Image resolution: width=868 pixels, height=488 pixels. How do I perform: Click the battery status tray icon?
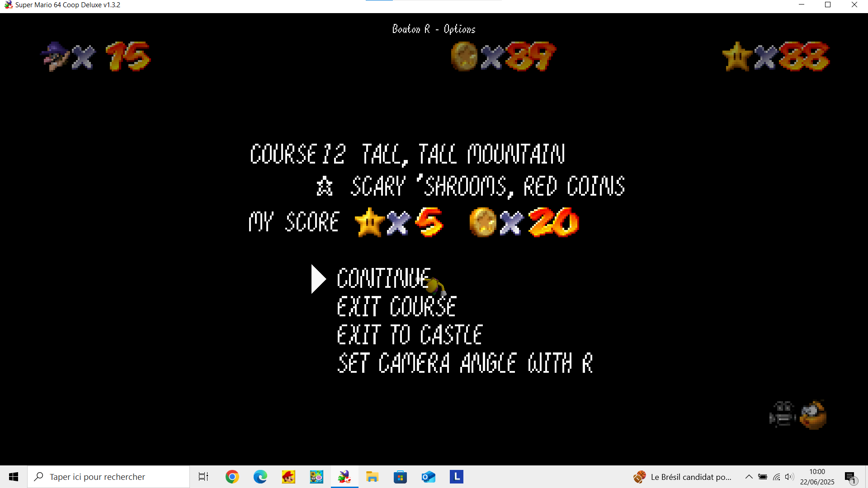point(763,477)
